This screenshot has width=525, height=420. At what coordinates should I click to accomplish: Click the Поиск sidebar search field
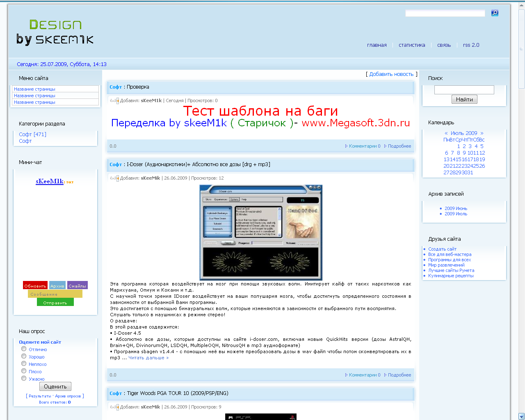[x=464, y=90]
